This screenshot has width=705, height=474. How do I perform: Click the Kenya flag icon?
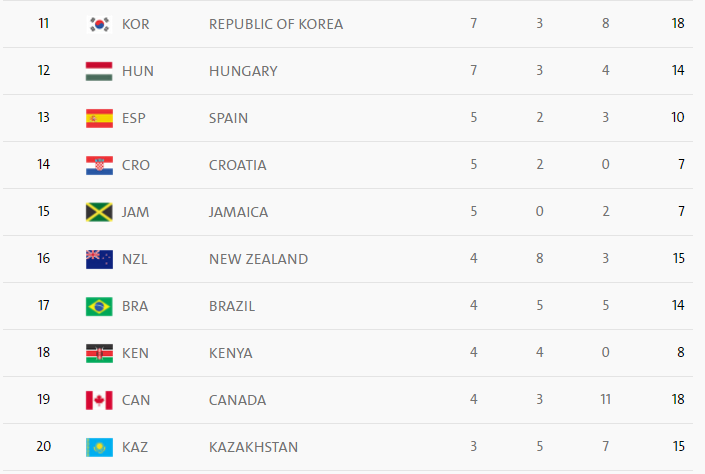pyautogui.click(x=99, y=353)
